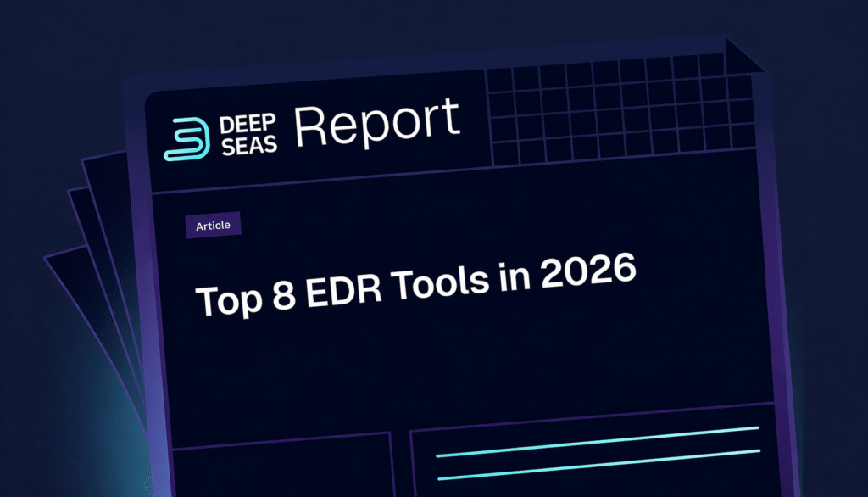The width and height of the screenshot is (868, 497).
Task: Click the top-left cell of the header grid
Action: (500, 81)
